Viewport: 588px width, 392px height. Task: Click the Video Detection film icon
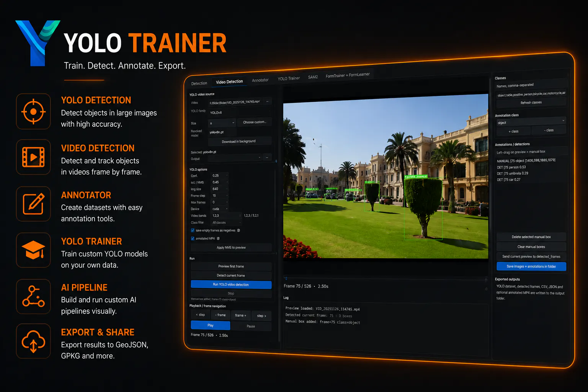(33, 157)
